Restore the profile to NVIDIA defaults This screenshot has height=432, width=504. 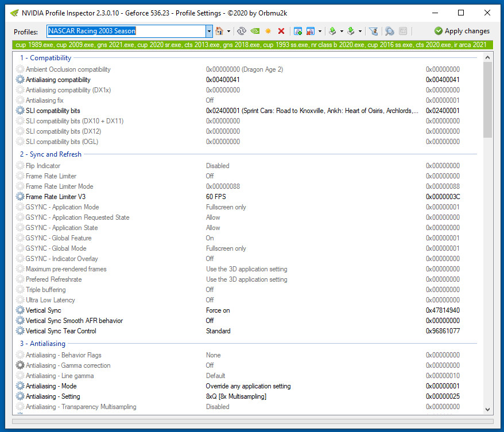[x=255, y=31]
